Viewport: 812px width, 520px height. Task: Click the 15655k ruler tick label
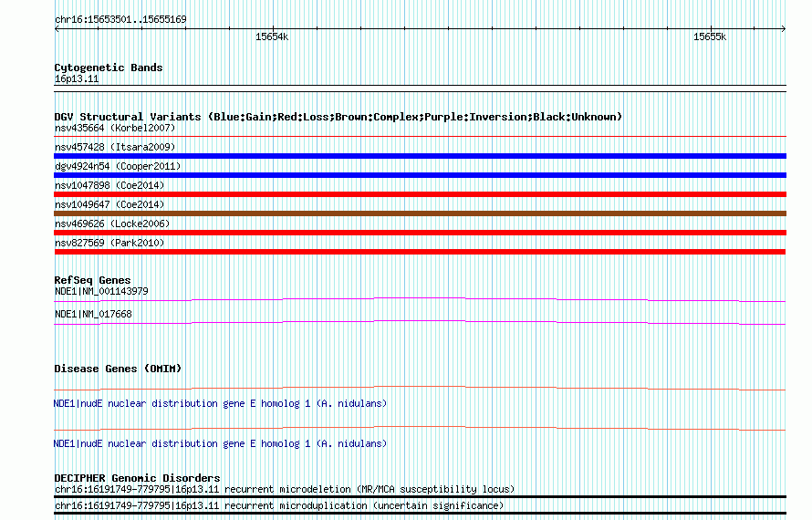click(x=710, y=36)
